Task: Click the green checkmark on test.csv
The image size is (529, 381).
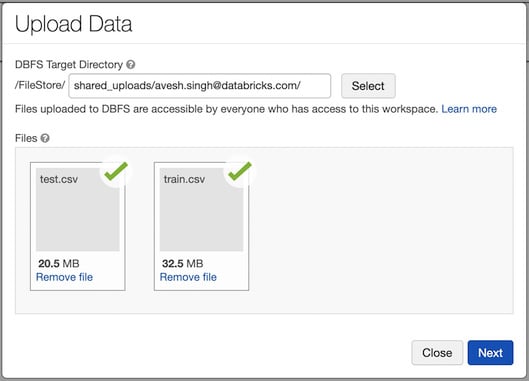Action: 116,171
